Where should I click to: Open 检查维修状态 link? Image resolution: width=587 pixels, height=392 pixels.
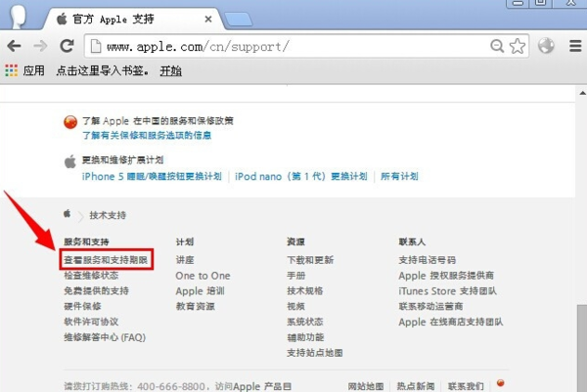[91, 276]
